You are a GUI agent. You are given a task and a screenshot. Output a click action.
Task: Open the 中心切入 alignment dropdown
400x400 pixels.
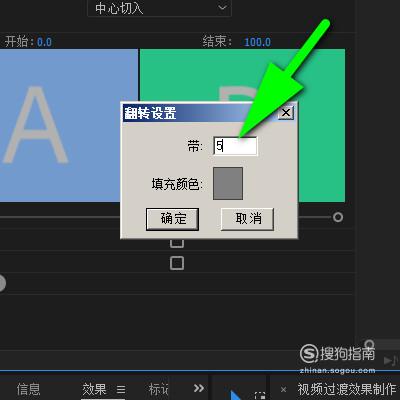(159, 8)
